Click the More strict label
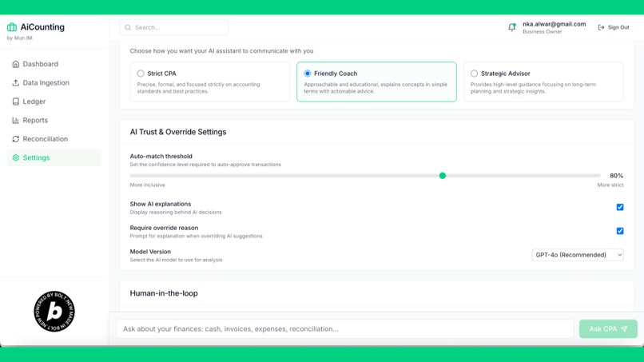The height and width of the screenshot is (362, 644). pos(610,185)
